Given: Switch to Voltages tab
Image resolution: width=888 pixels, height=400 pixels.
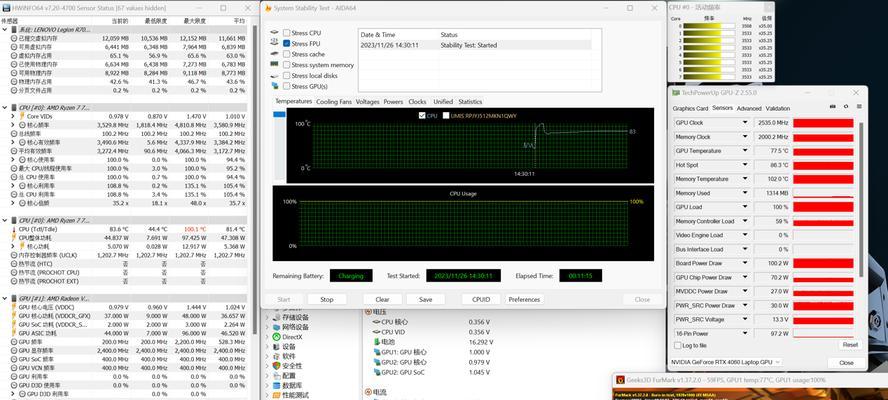Looking at the screenshot, I should (x=368, y=102).
